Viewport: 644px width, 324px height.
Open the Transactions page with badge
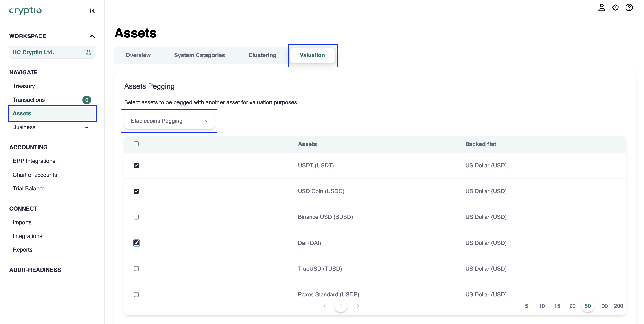[29, 100]
